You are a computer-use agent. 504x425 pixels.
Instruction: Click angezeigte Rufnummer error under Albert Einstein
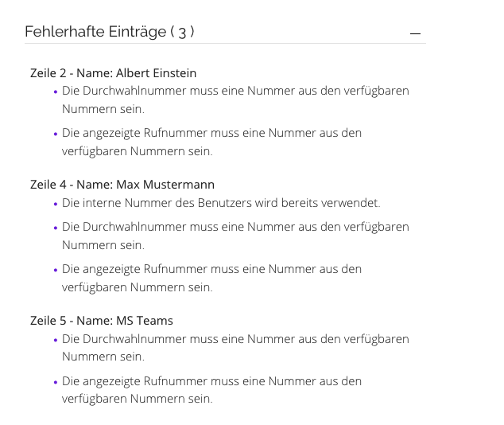(x=211, y=142)
